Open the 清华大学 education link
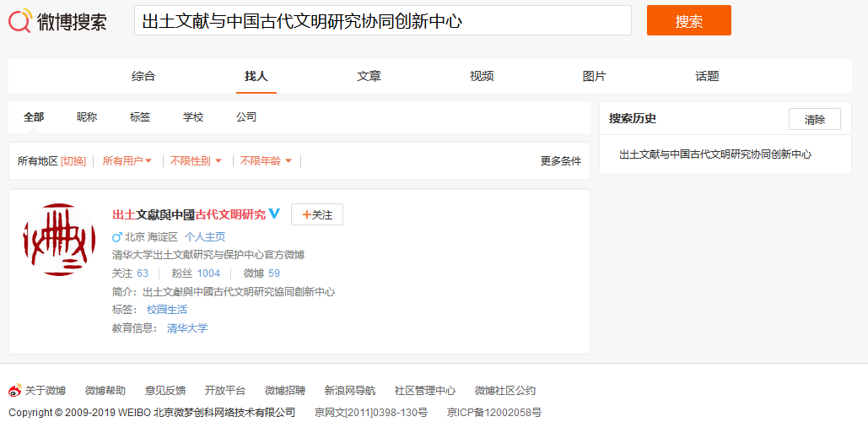 [187, 327]
